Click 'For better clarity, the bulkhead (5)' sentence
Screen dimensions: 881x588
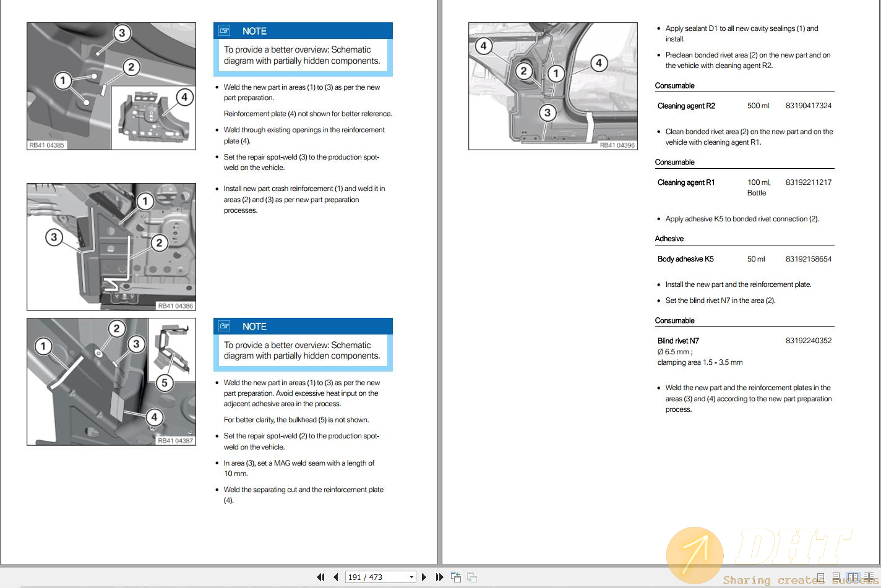pyautogui.click(x=296, y=420)
